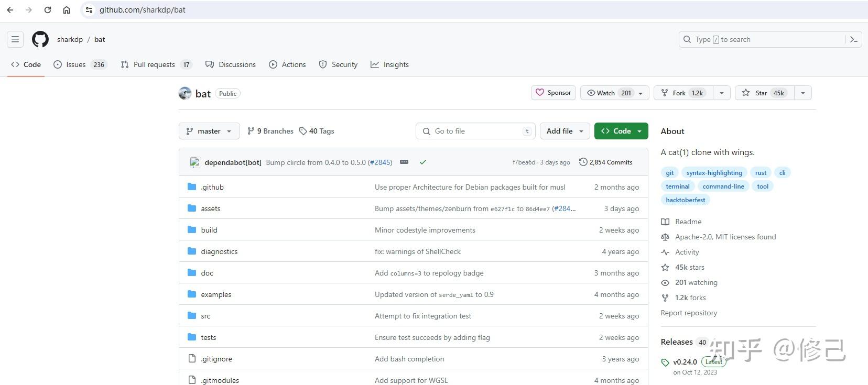
Task: Click the Sponsor button
Action: coord(554,93)
